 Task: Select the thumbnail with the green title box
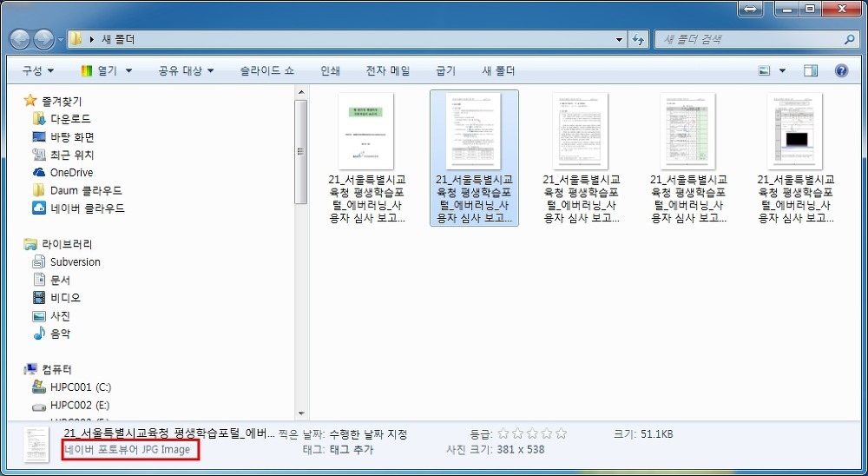pyautogui.click(x=366, y=131)
